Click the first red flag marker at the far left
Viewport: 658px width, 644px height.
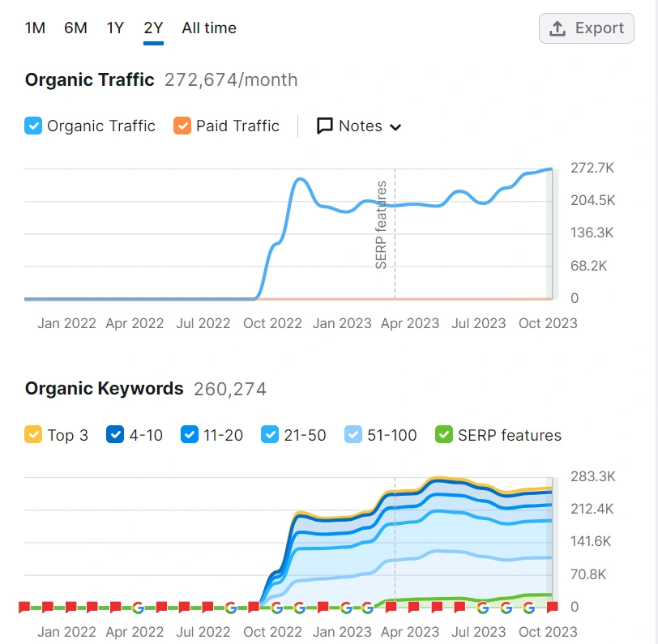click(x=24, y=607)
